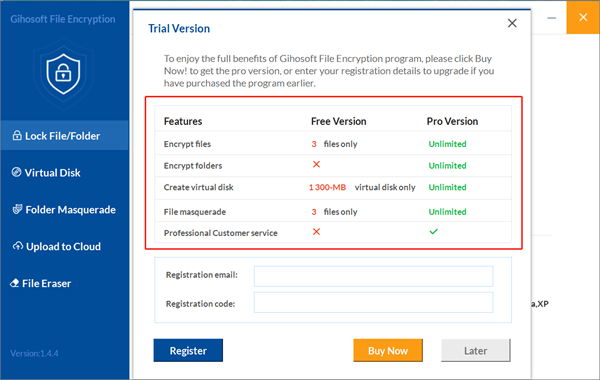Minimize the Gihosoft main window
The width and height of the screenshot is (600, 380).
click(551, 18)
